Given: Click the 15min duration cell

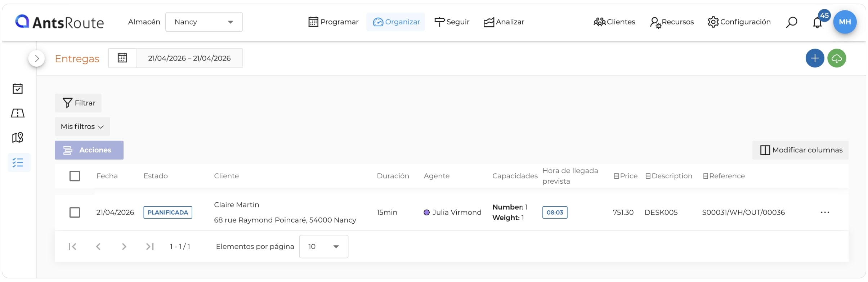Looking at the screenshot, I should coord(387,212).
